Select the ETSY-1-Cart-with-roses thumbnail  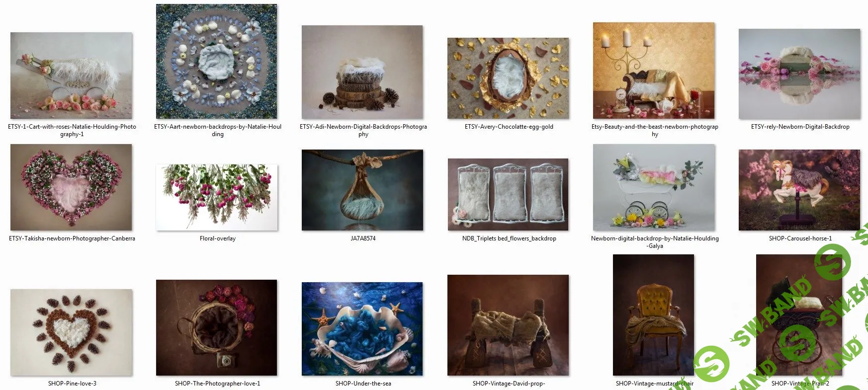click(x=72, y=76)
